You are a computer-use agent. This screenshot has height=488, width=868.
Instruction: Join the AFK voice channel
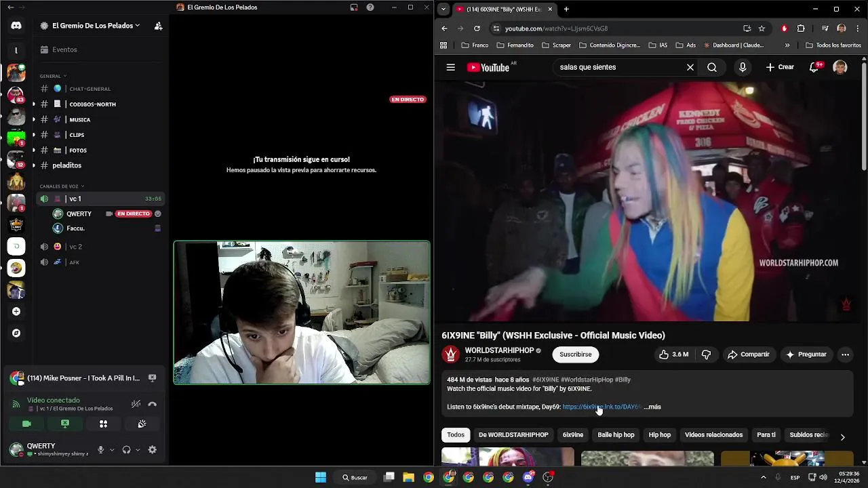pyautogui.click(x=100, y=262)
